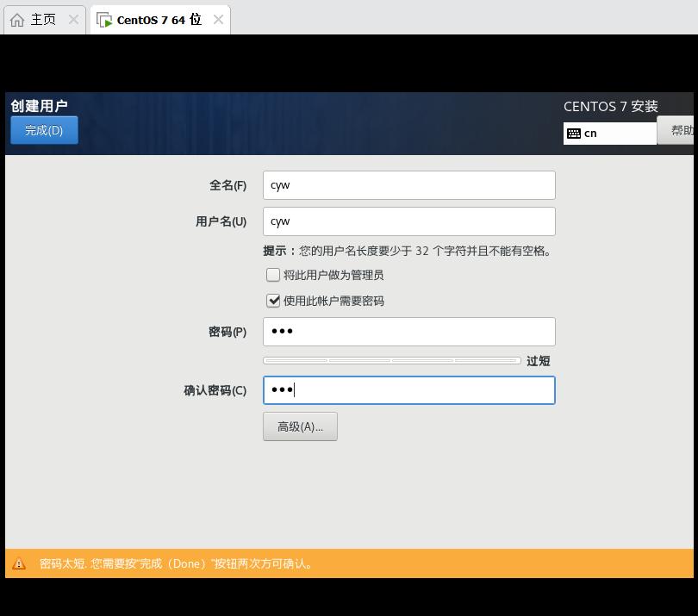Click the warning triangle icon in orange bar
Screen dimensions: 698x616
click(x=19, y=563)
